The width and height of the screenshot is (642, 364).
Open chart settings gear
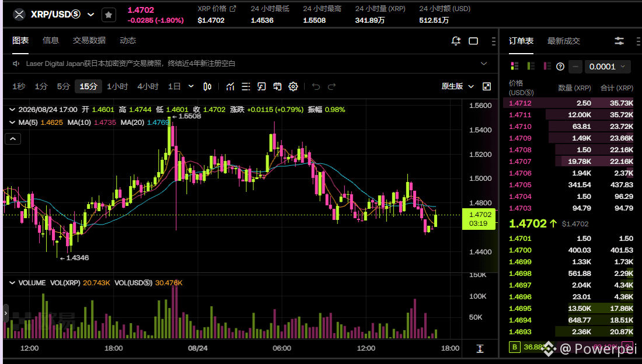293,86
